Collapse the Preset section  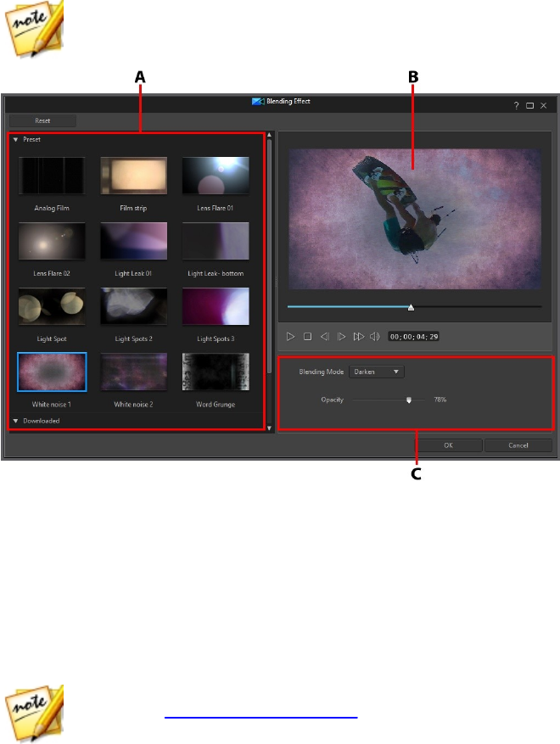click(15, 139)
